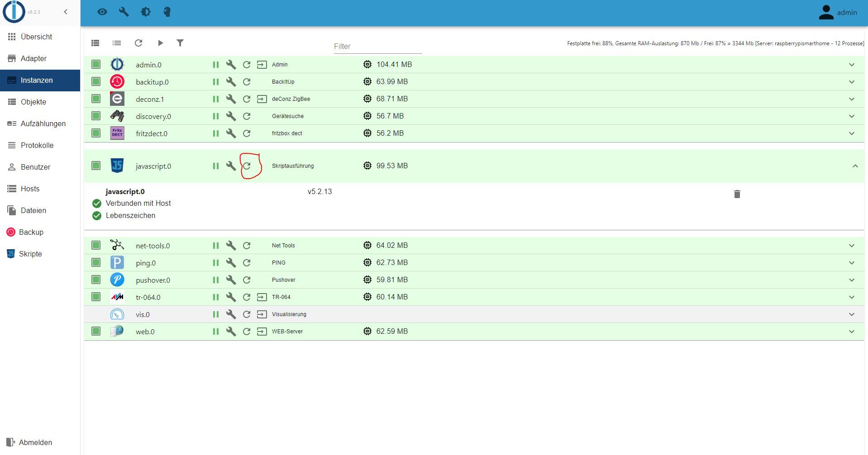This screenshot has height=455, width=868.
Task: Open deconz.1 web link icon
Action: (262, 99)
